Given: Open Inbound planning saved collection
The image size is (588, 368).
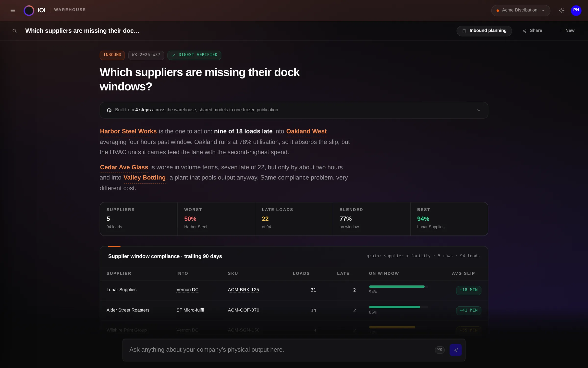Looking at the screenshot, I should point(484,31).
